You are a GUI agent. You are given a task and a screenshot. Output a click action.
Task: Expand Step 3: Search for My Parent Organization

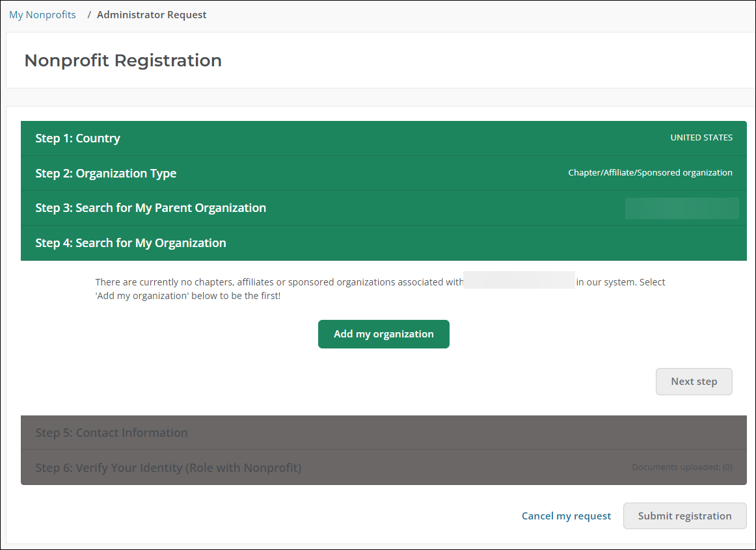coord(151,208)
